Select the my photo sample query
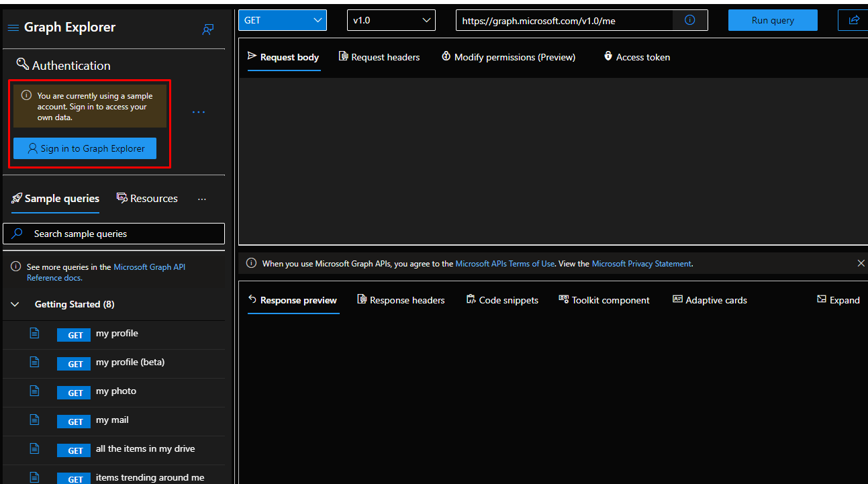This screenshot has height=484, width=868. tap(115, 391)
